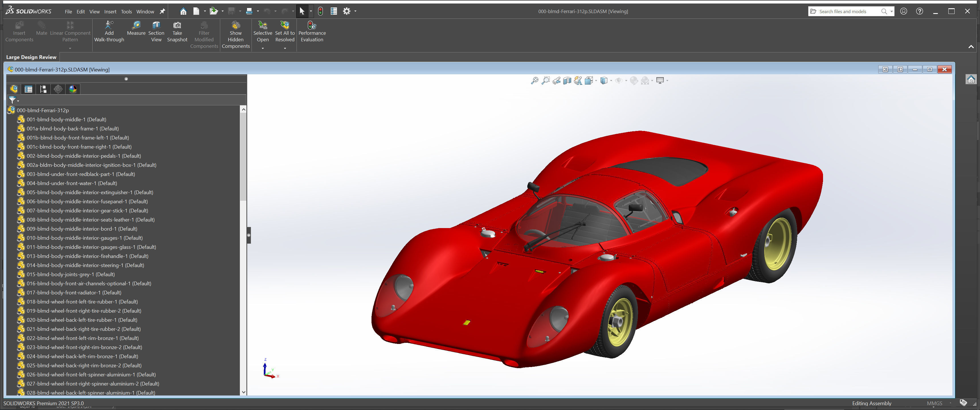The width and height of the screenshot is (980, 410).
Task: Activate the Section View ribbon tool
Action: point(156,32)
